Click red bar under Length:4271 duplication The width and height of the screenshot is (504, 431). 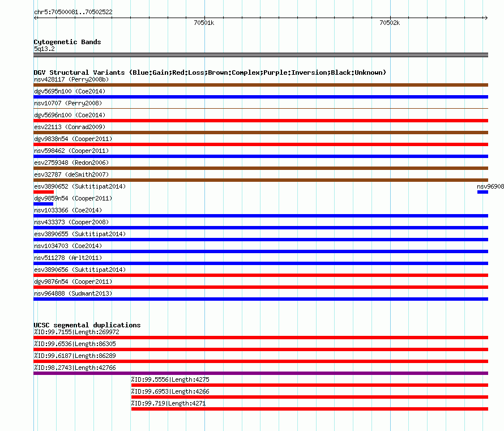coord(310,409)
